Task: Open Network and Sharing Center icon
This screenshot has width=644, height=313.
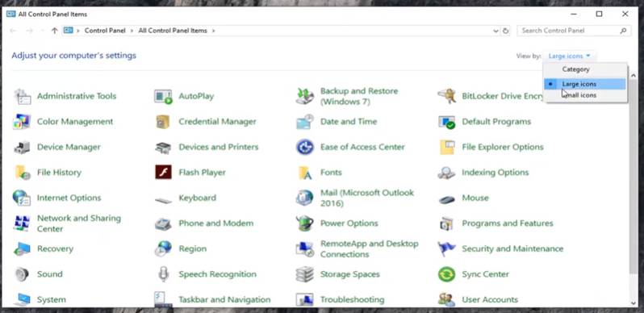Action: point(22,223)
